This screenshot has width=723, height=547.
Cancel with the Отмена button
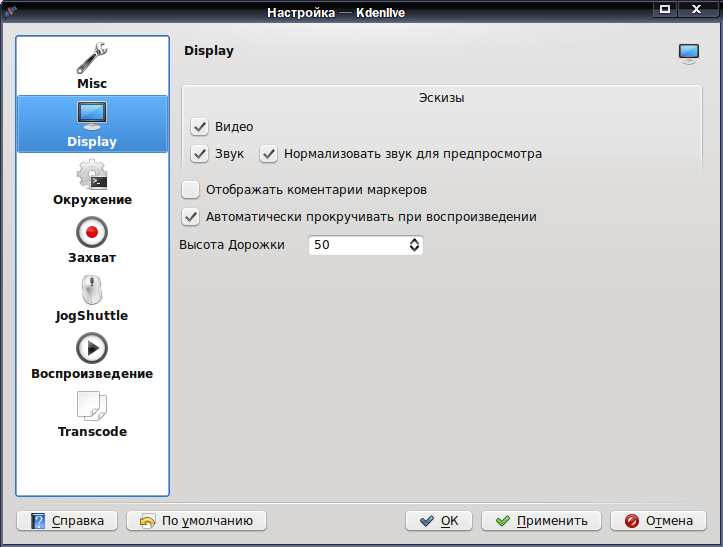[x=658, y=521]
